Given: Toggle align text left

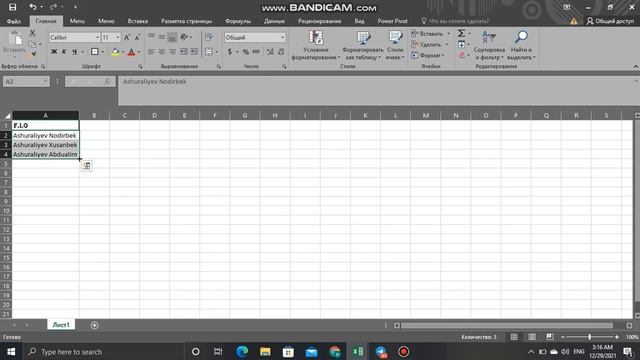Looking at the screenshot, I should [151, 52].
